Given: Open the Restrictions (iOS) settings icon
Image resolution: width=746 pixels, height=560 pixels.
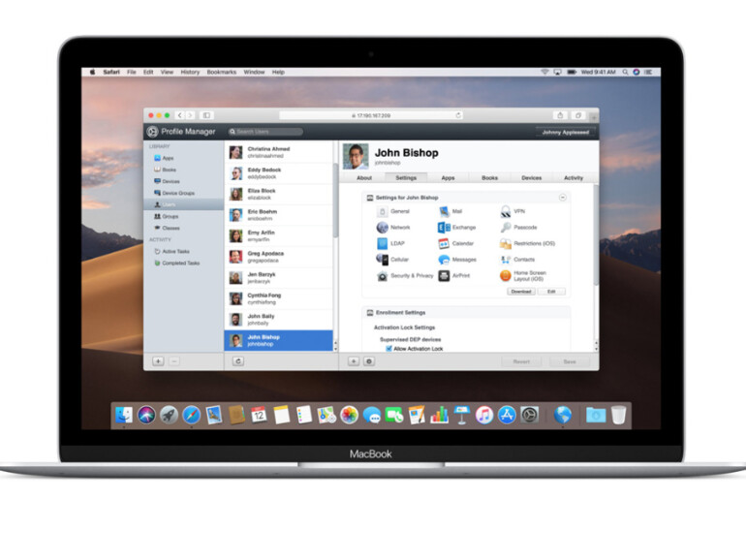Looking at the screenshot, I should point(506,243).
